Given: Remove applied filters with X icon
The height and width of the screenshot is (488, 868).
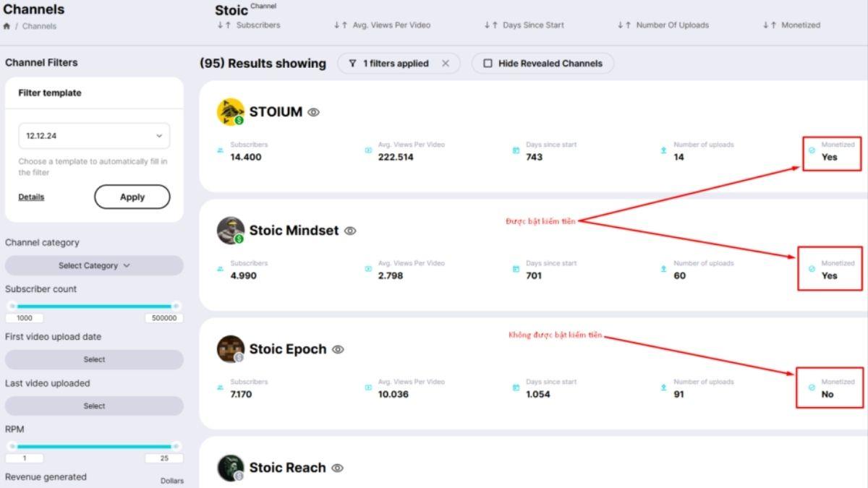Looking at the screenshot, I should tap(446, 64).
